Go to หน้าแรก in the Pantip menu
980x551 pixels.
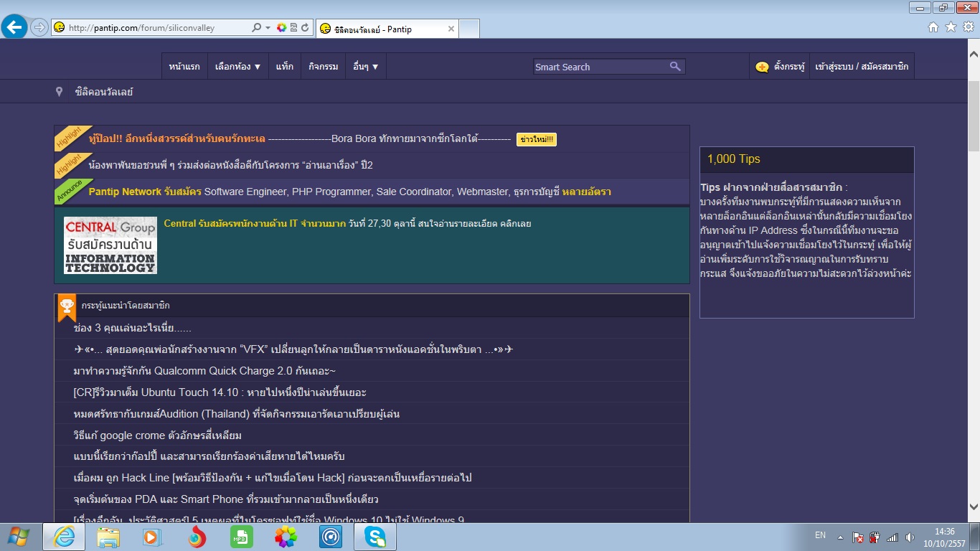[184, 67]
